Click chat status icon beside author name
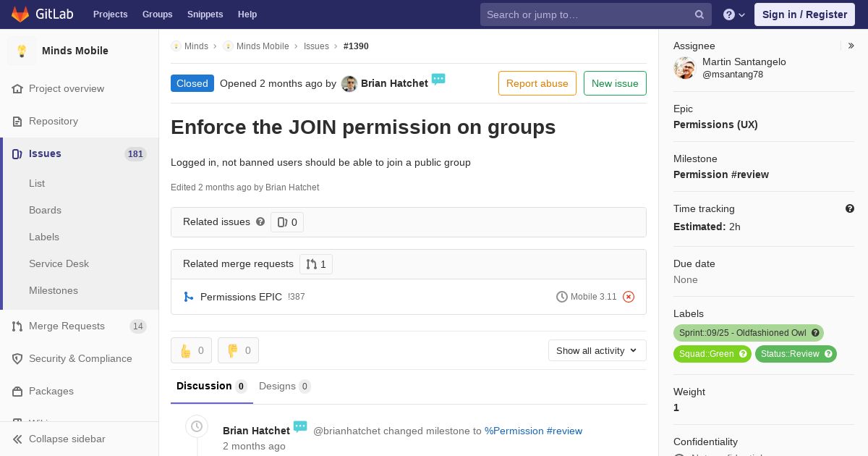Screen dimensions: 868x456 [438, 79]
